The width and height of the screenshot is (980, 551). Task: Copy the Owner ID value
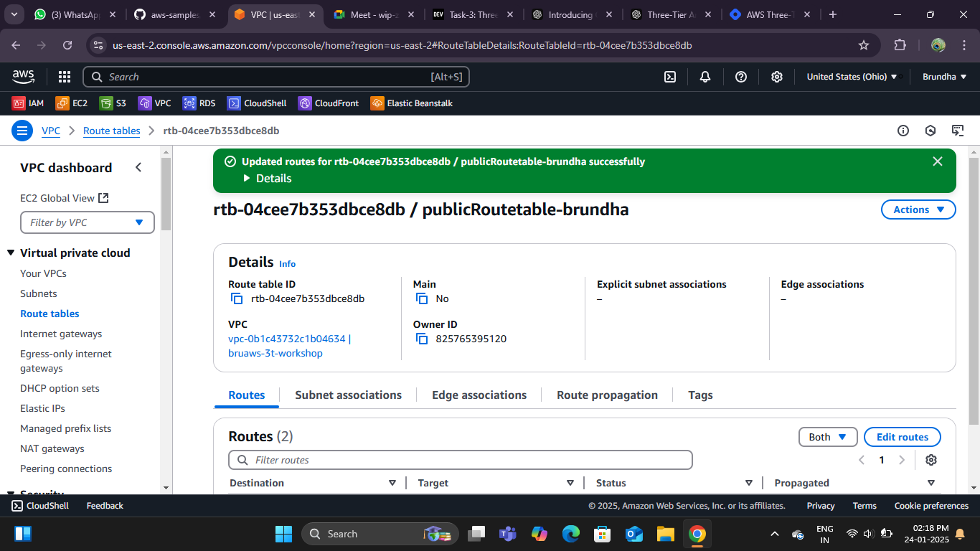[x=422, y=339]
